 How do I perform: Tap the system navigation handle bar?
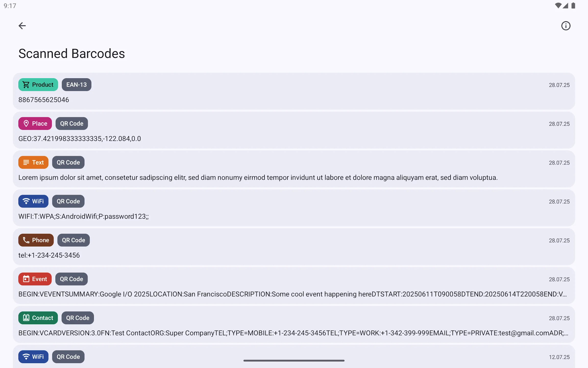pos(294,361)
